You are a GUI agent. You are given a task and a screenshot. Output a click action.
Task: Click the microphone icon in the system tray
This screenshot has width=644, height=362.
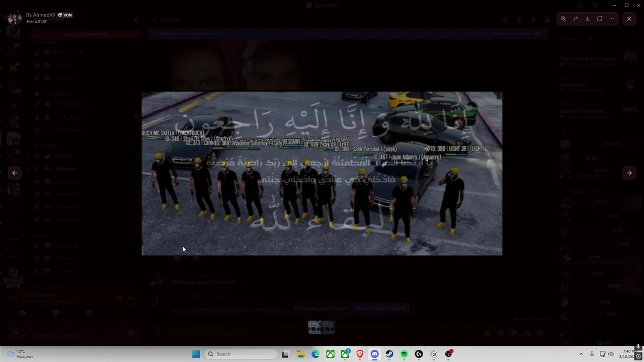point(592,354)
